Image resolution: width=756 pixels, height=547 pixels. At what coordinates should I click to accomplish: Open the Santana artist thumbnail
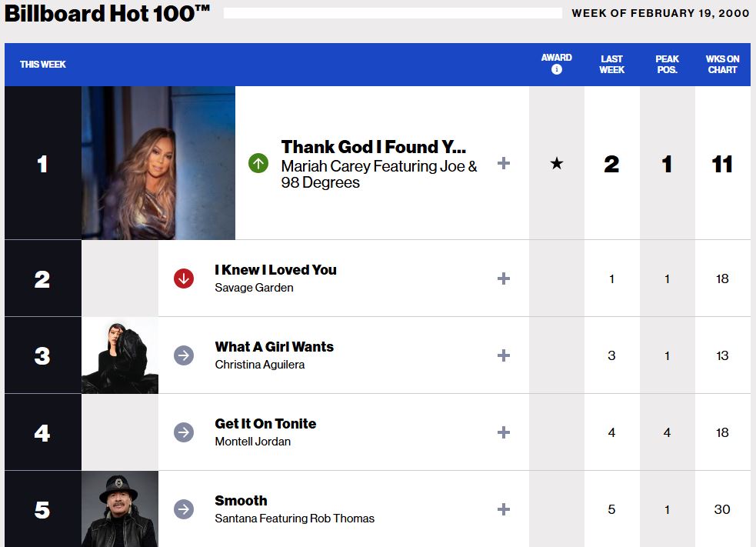(x=120, y=509)
